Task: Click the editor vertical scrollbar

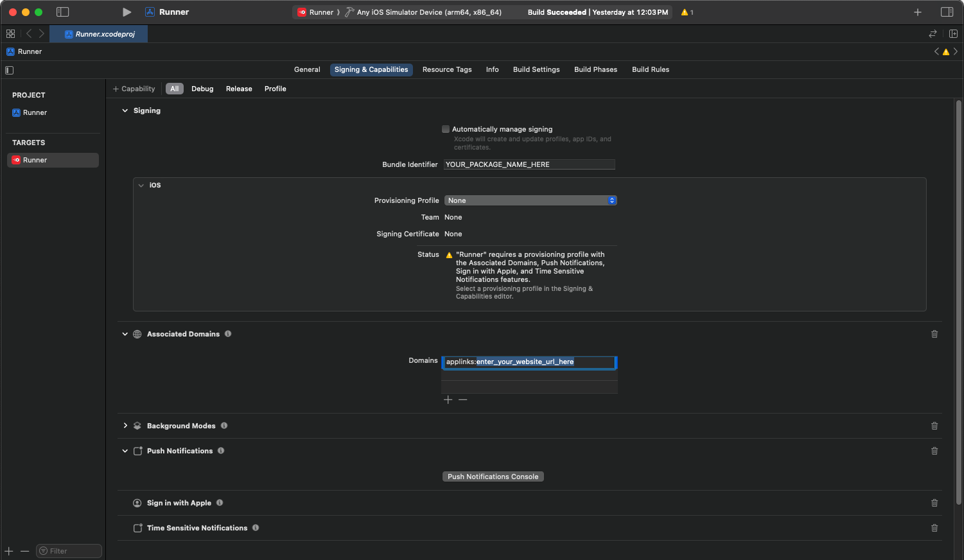Action: 958,302
